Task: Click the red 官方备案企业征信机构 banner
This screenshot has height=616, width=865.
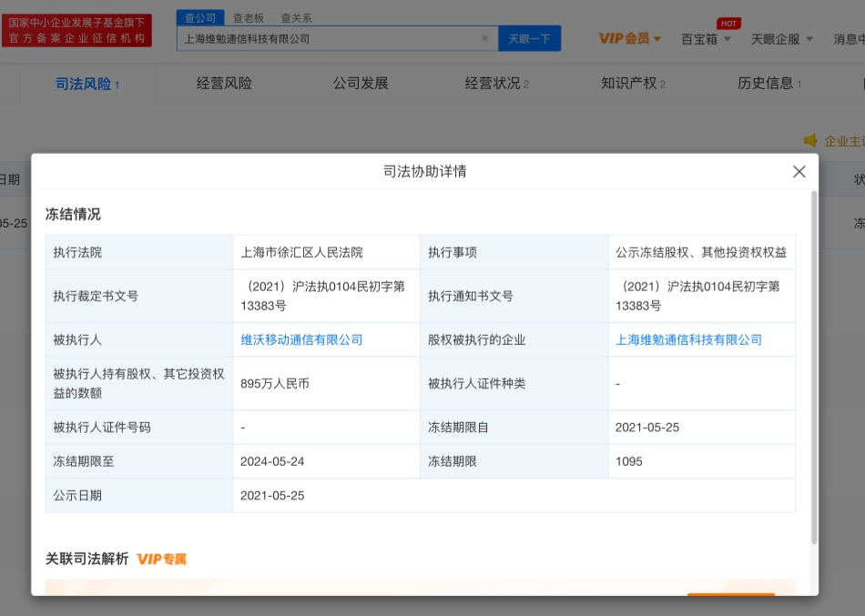Action: 76,30
